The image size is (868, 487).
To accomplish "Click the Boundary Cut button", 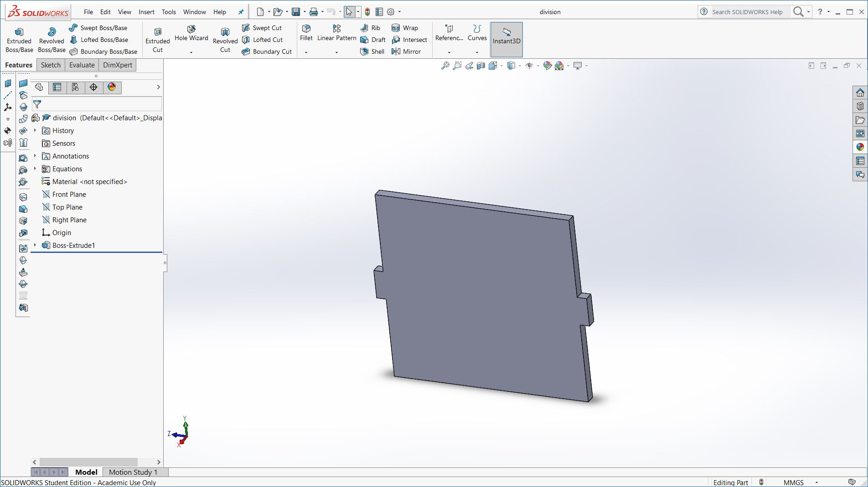I will [x=267, y=51].
